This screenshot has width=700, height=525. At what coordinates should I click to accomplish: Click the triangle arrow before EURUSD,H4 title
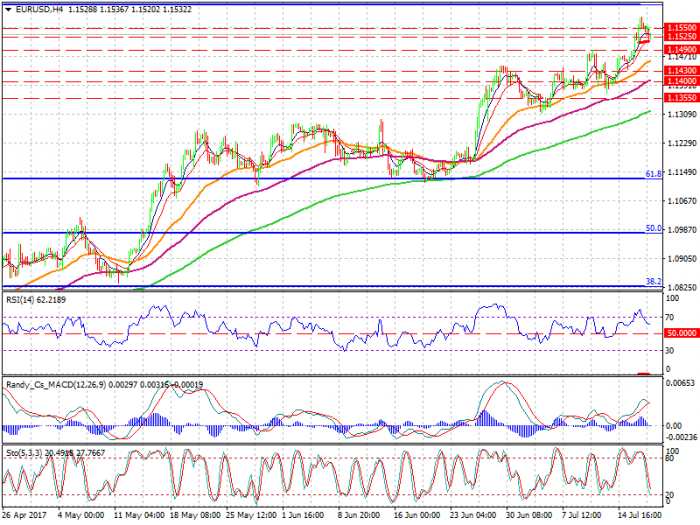coord(8,9)
